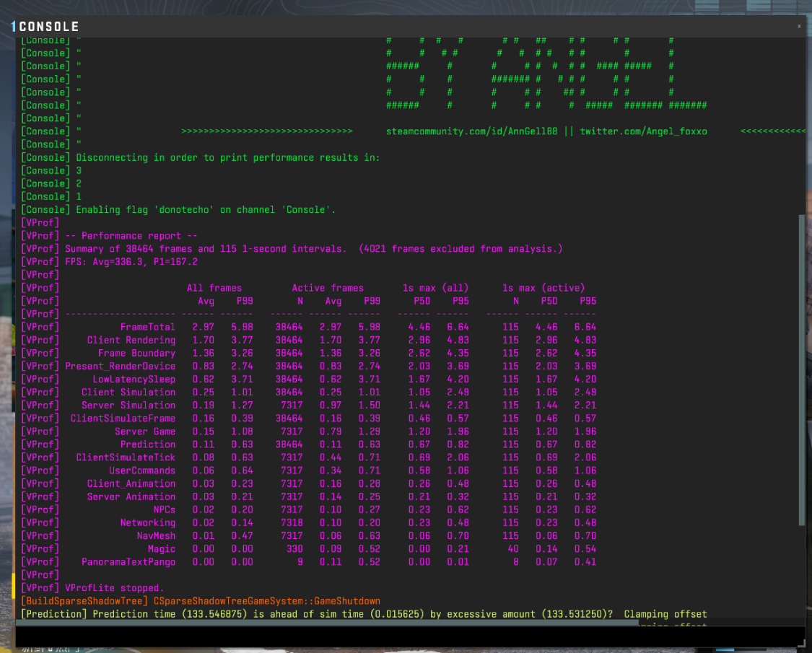812x653 pixels.
Task: Click the CONSOLE window title
Action: [x=48, y=27]
